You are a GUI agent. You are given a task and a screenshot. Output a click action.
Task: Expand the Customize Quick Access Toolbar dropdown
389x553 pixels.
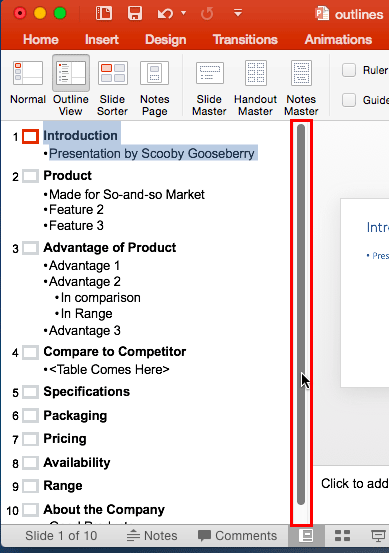[238, 13]
